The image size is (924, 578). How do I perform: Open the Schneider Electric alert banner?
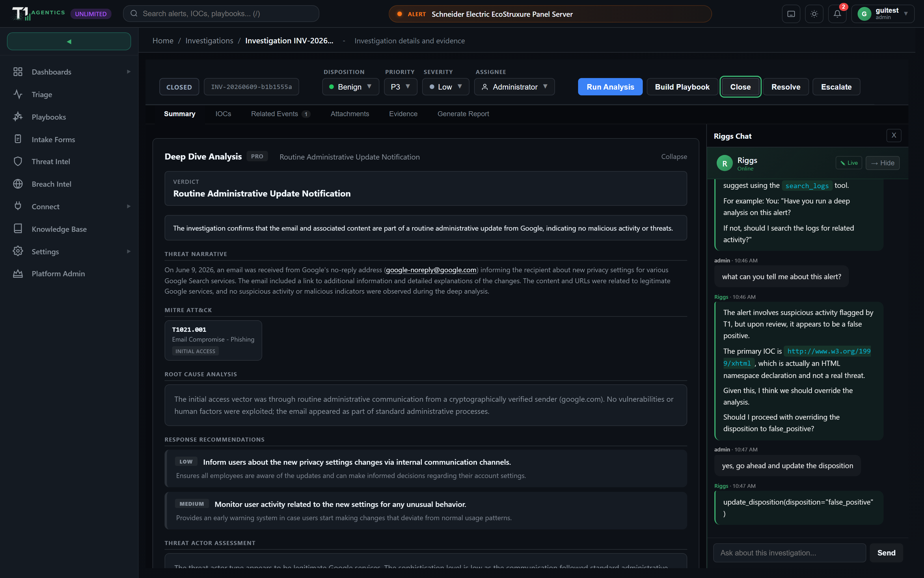click(x=550, y=14)
